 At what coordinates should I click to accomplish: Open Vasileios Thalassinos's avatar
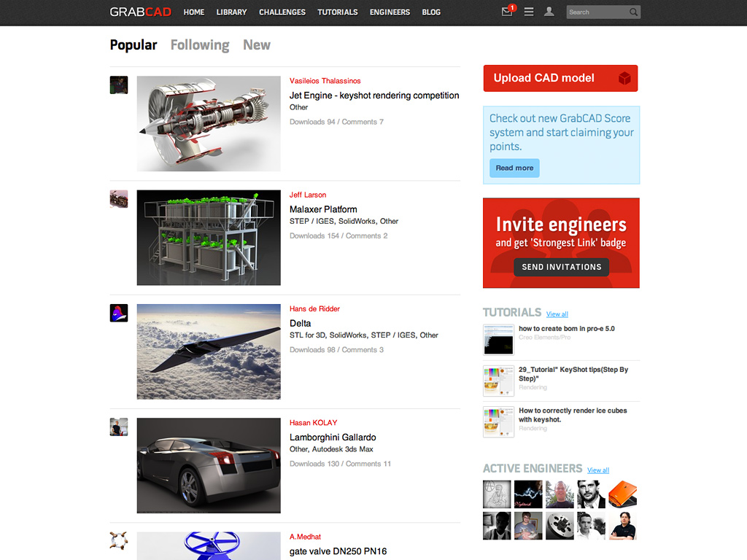point(119,85)
